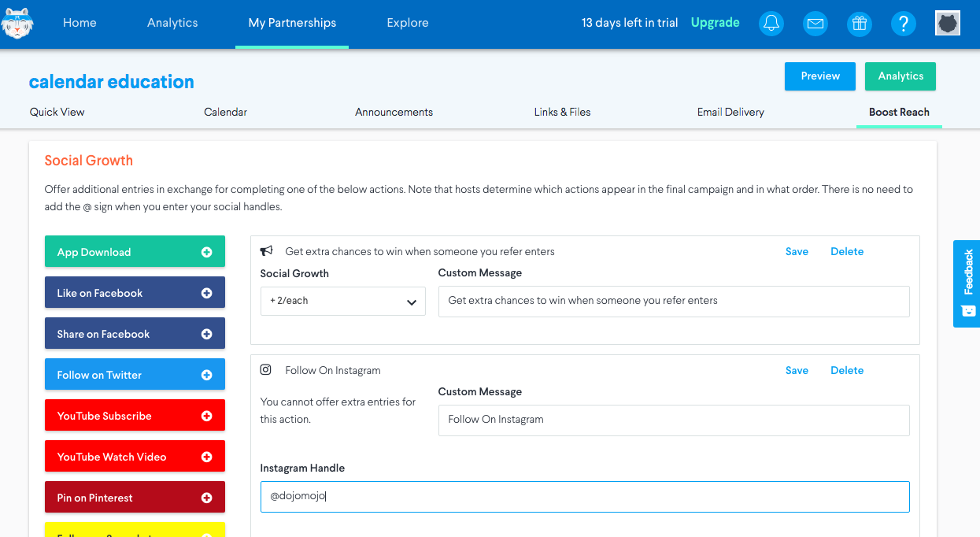980x537 pixels.
Task: Delete the Follow On Instagram action
Action: (847, 370)
